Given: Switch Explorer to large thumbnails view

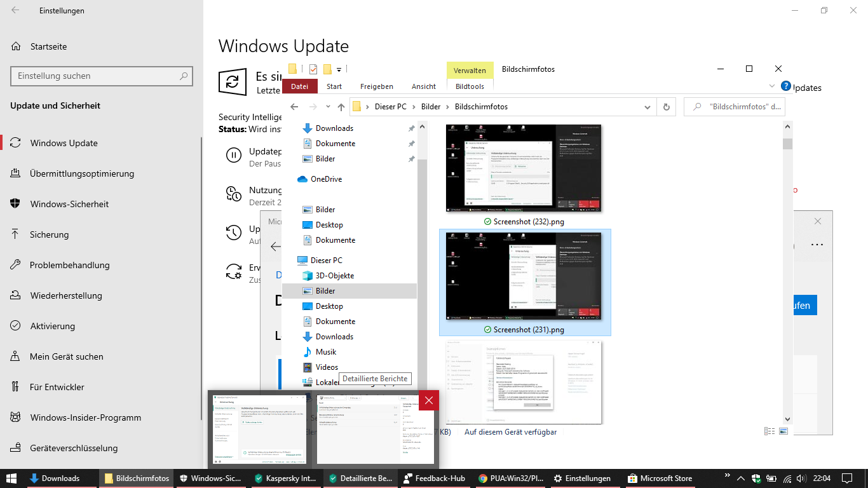Looking at the screenshot, I should (x=783, y=431).
